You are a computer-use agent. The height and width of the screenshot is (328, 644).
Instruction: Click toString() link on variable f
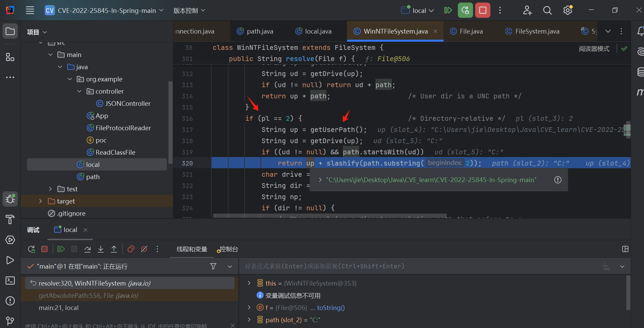[331, 308]
